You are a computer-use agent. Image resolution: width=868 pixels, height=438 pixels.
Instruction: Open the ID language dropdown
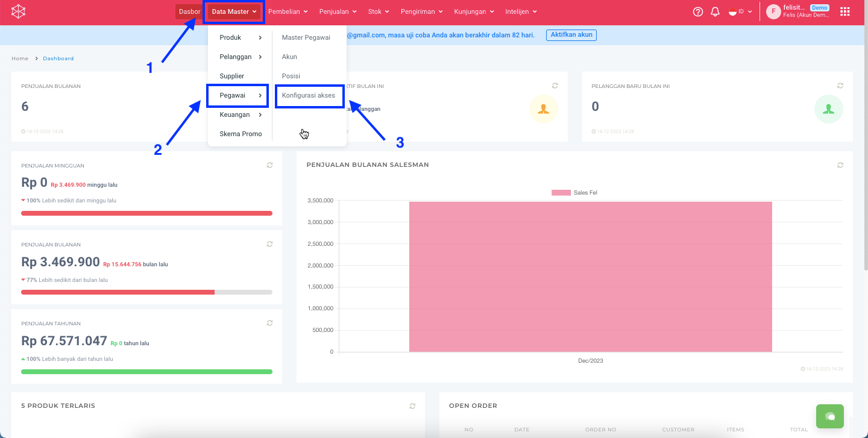coord(740,11)
